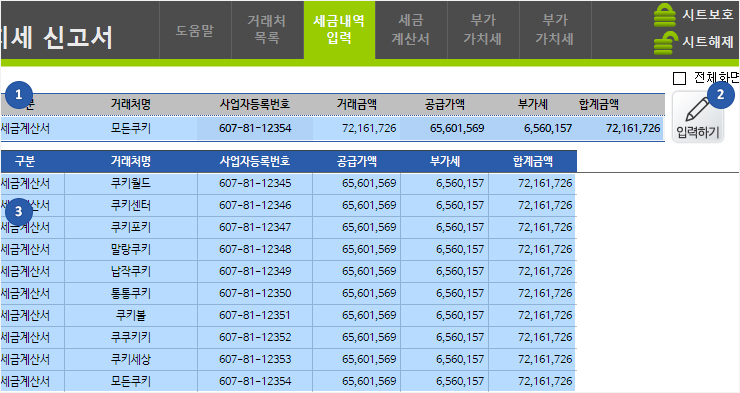This screenshot has width=740, height=393.
Task: Click the 시트해제 unlock icon
Action: tap(665, 43)
